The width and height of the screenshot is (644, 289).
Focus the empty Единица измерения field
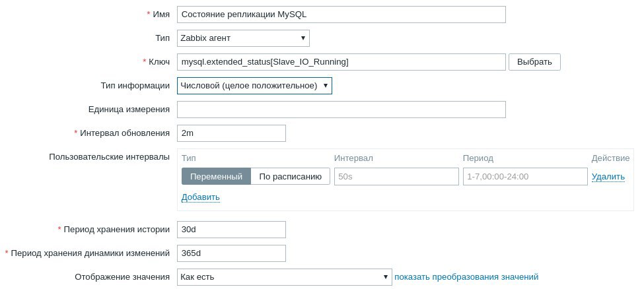(341, 110)
